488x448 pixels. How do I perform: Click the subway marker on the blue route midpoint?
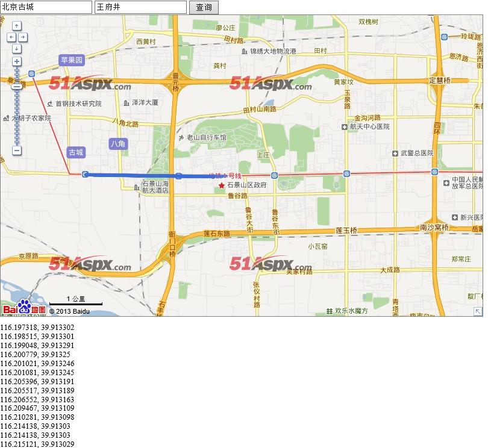178,176
